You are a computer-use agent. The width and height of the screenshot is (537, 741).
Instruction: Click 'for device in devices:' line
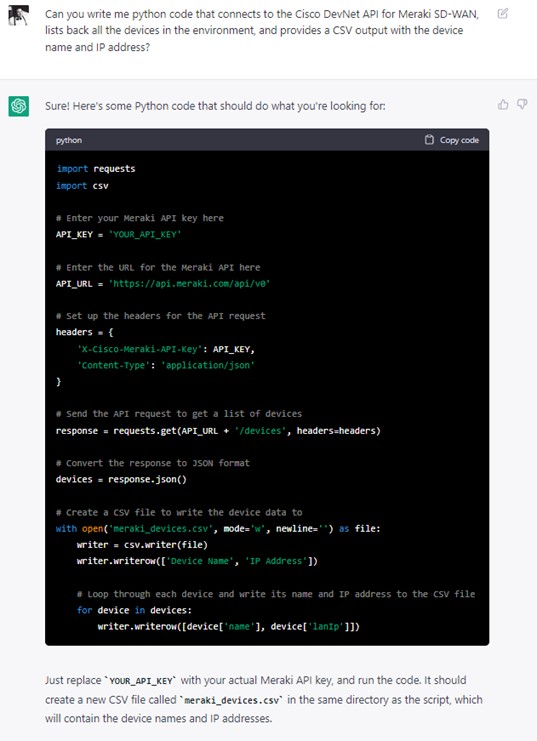134,610
